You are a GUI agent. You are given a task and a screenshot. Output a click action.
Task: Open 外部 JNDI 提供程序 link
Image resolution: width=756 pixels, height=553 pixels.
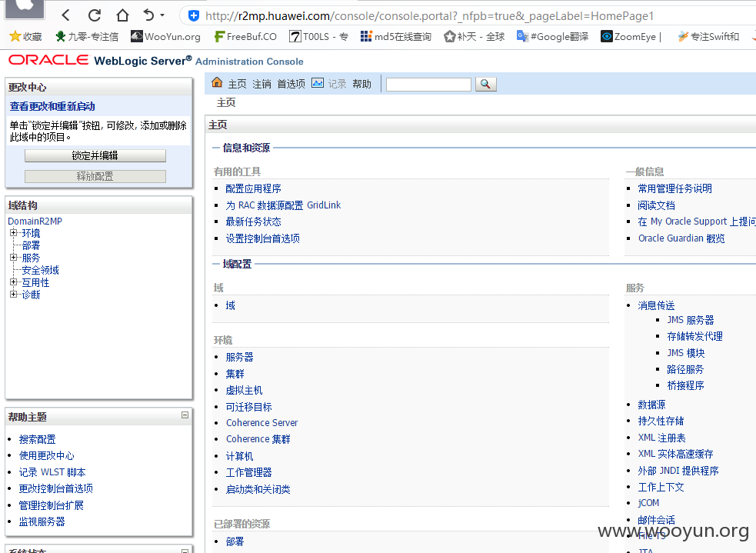pos(678,471)
